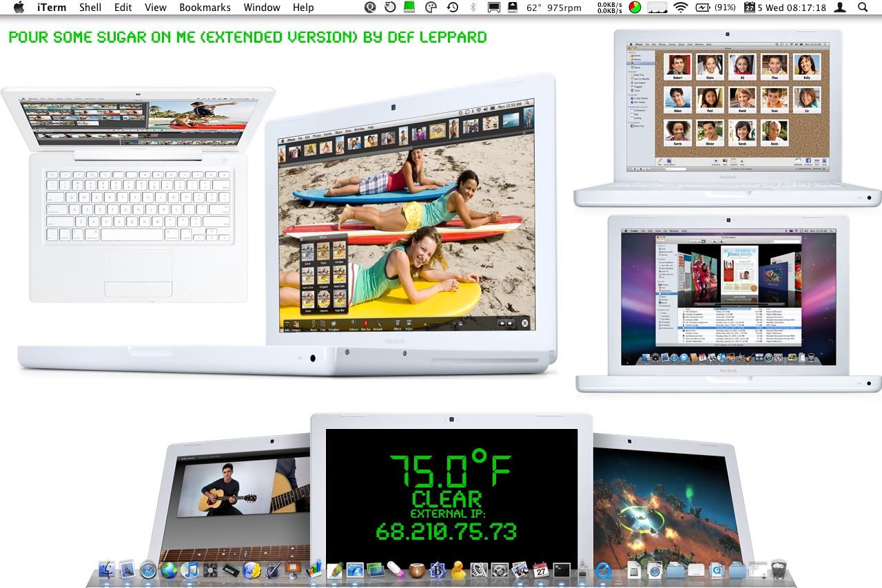Open QuickTime Player in the Dock

[603, 569]
